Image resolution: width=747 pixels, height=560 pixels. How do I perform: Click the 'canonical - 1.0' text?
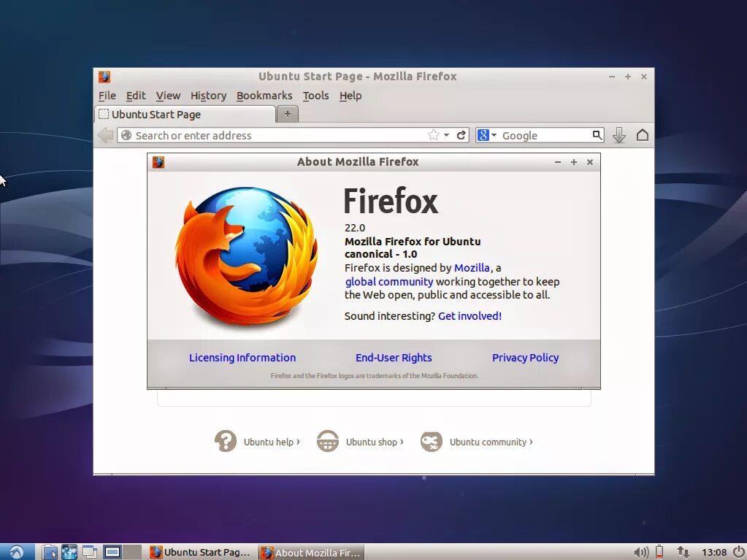point(380,254)
